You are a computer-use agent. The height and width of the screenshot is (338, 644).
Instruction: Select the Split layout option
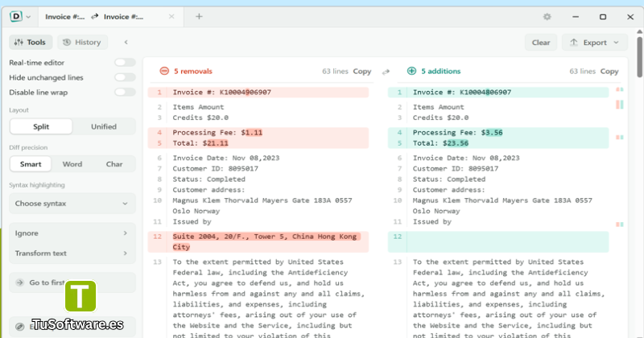pos(41,126)
